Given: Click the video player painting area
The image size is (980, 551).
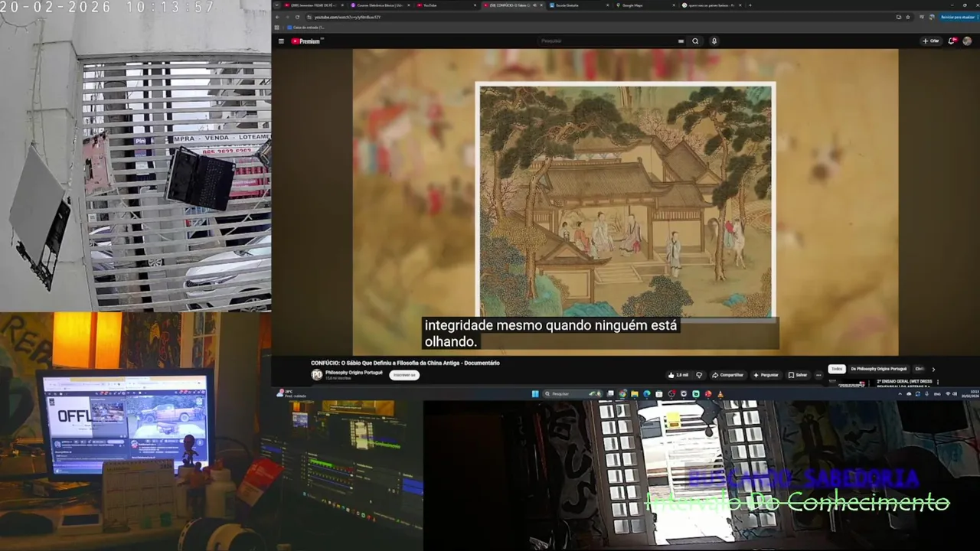Looking at the screenshot, I should click(626, 201).
